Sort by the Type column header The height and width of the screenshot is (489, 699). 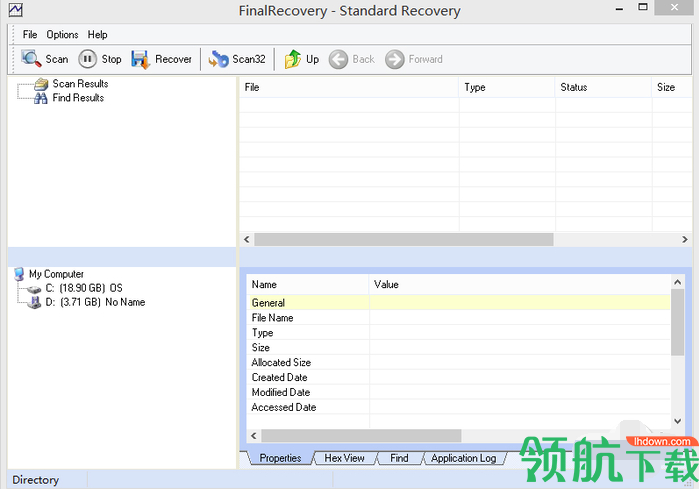tap(507, 87)
